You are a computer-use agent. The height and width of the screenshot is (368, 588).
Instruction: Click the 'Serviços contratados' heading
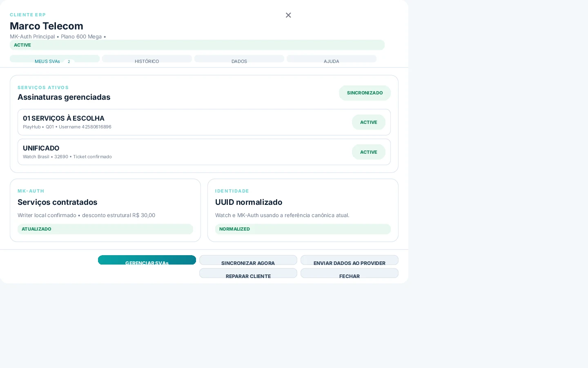(x=58, y=202)
